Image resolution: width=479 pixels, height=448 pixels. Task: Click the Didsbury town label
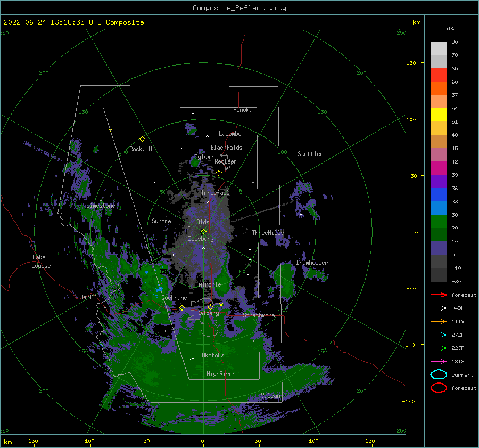[x=201, y=239]
